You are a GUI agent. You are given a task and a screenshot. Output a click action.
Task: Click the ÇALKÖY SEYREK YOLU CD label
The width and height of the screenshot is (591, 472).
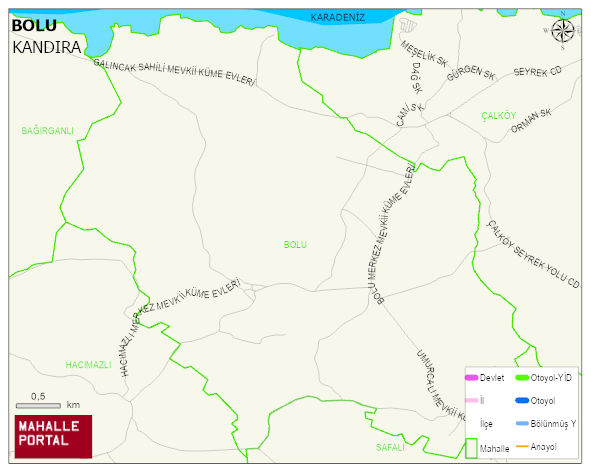(x=533, y=254)
